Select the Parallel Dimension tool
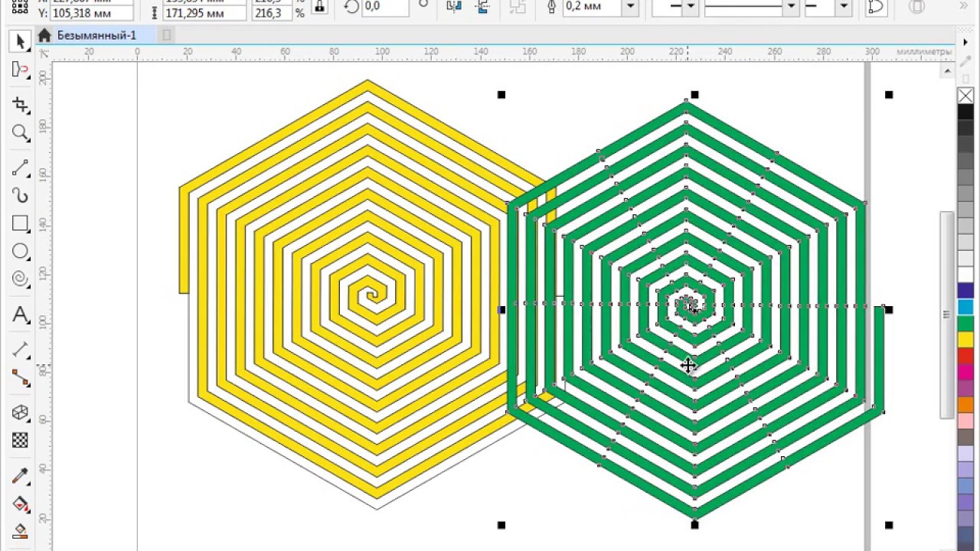 (21, 350)
